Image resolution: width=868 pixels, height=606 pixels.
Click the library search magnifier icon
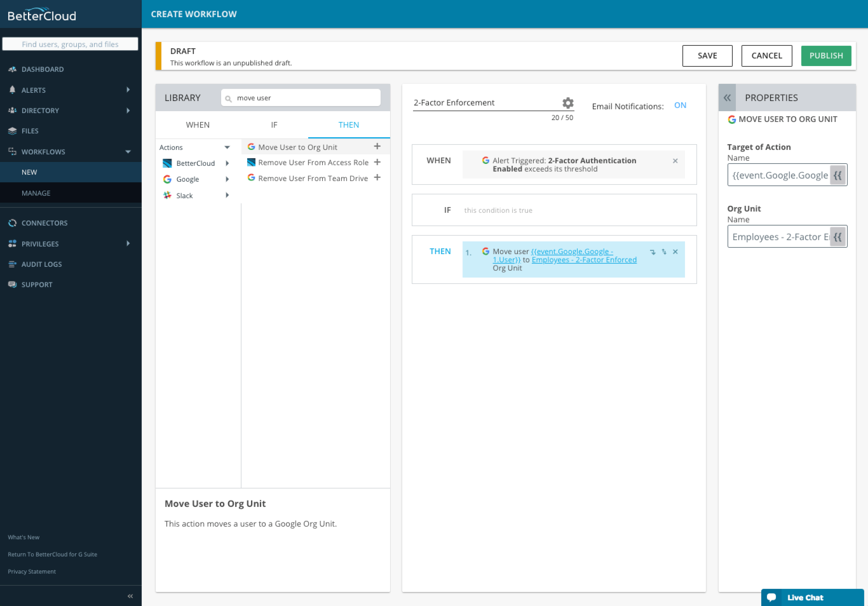click(x=229, y=98)
